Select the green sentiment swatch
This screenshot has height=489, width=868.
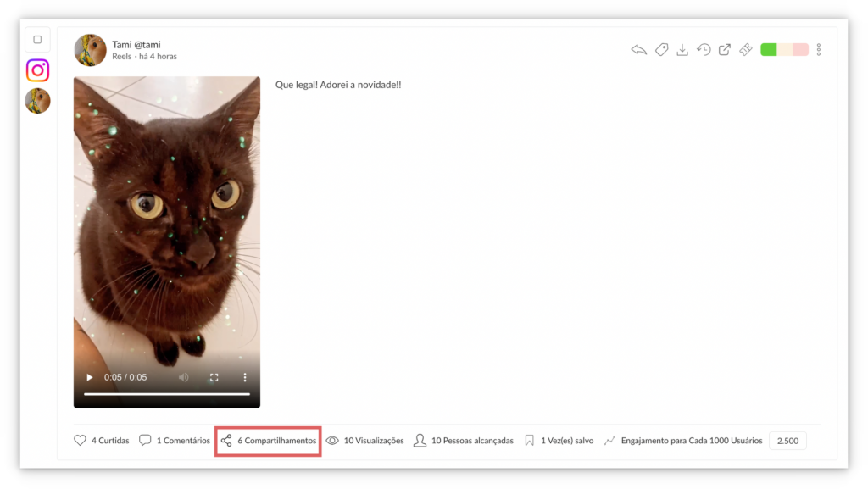tap(769, 50)
